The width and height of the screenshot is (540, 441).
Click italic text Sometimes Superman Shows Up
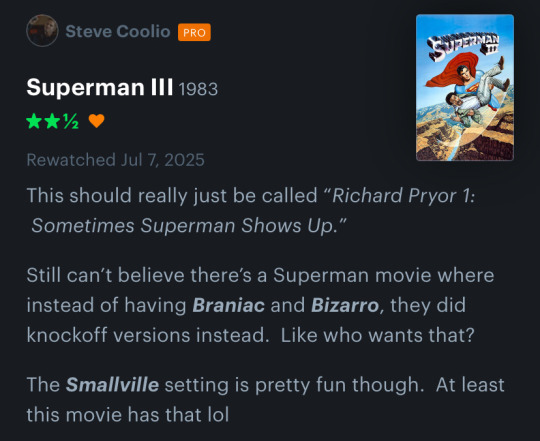tap(188, 226)
